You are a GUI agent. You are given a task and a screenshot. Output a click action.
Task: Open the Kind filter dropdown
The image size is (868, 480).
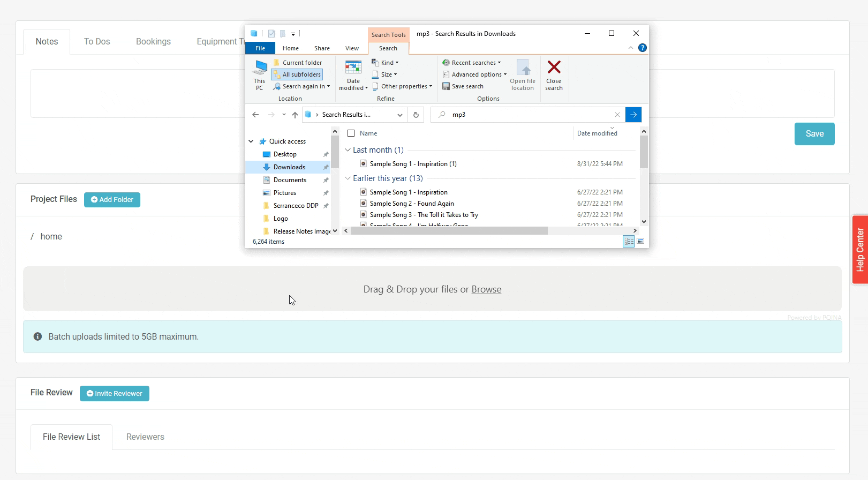386,63
